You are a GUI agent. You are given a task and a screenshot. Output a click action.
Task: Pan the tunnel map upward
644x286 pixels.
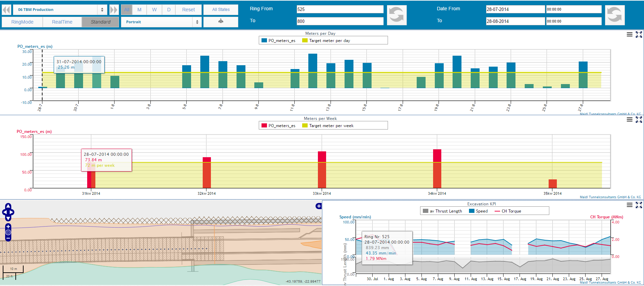pos(8,206)
